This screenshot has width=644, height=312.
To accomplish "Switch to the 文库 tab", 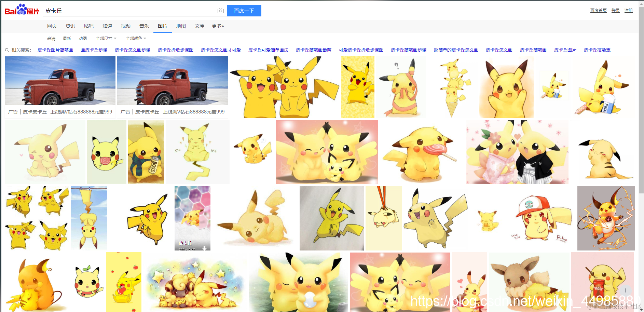I will tap(200, 26).
